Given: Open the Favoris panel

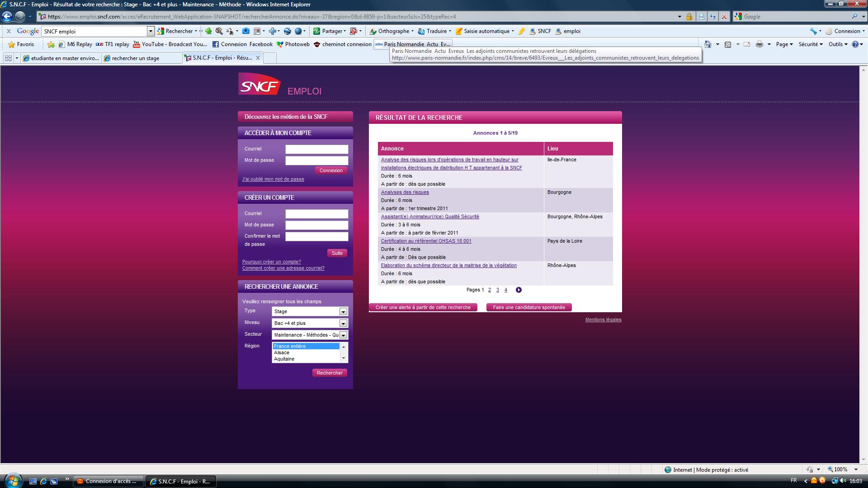Looking at the screenshot, I should (21, 44).
